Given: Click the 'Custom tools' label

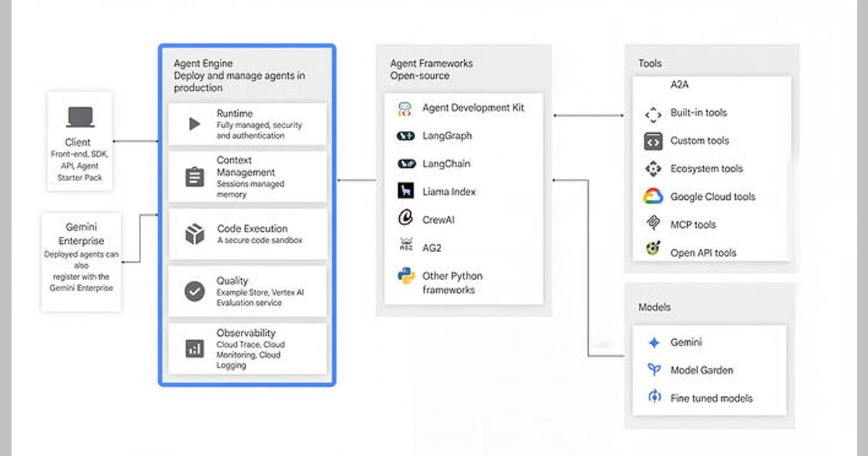Looking at the screenshot, I should (x=699, y=140).
